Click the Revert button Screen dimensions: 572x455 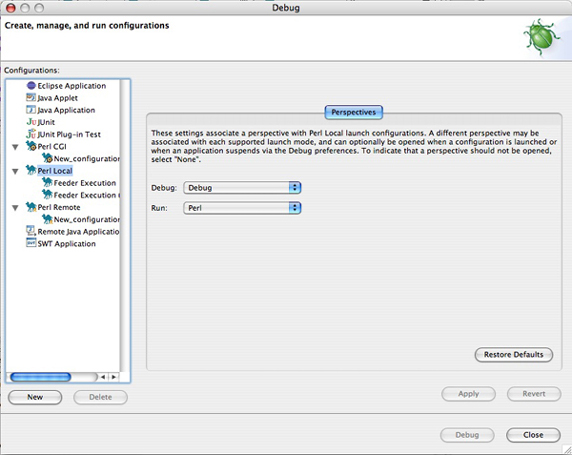tap(534, 394)
